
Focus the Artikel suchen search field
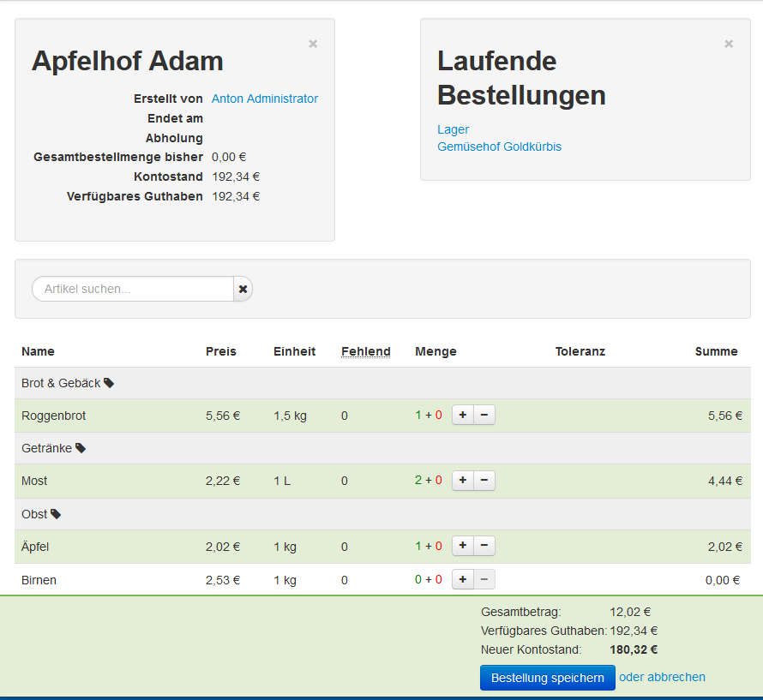pyautogui.click(x=133, y=290)
